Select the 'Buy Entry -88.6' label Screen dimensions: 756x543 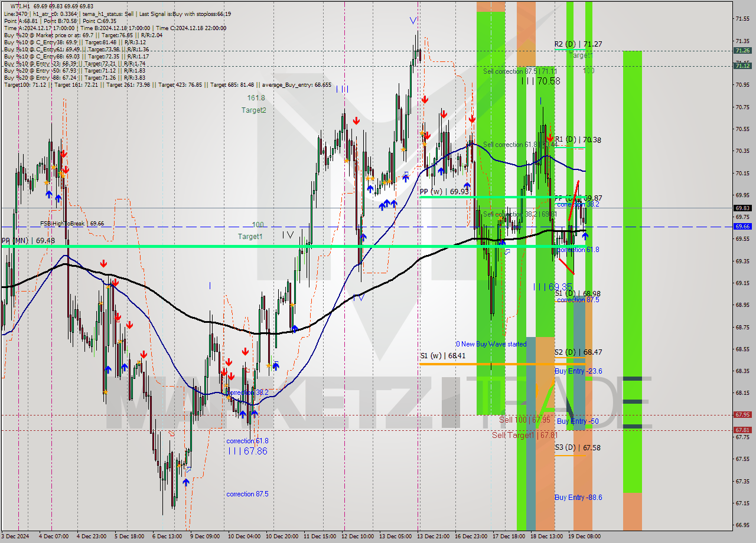(578, 498)
